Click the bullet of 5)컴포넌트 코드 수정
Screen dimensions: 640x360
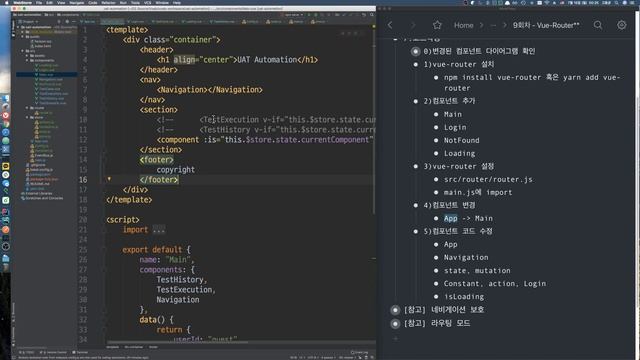click(x=416, y=231)
